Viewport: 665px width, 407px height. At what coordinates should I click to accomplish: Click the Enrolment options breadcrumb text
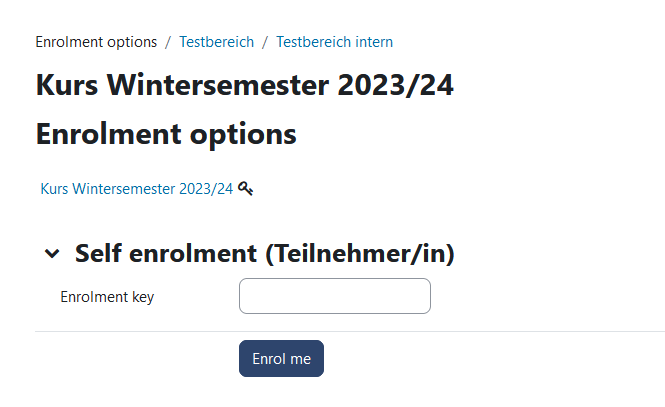click(96, 42)
